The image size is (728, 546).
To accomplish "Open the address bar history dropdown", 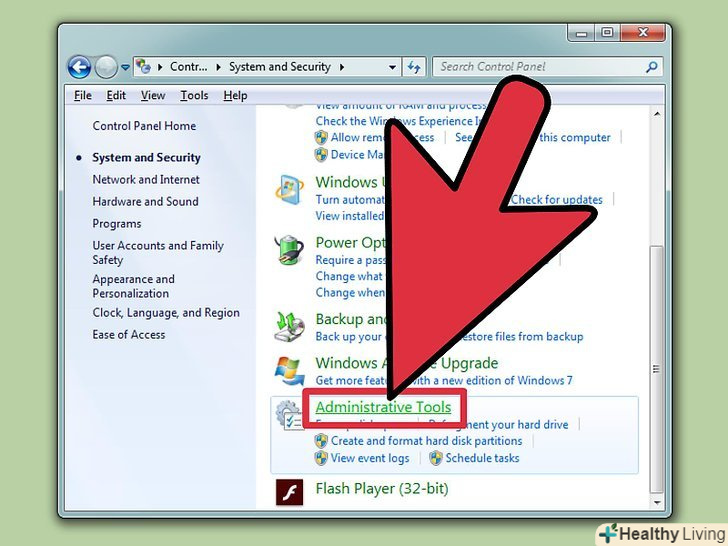I will [392, 67].
